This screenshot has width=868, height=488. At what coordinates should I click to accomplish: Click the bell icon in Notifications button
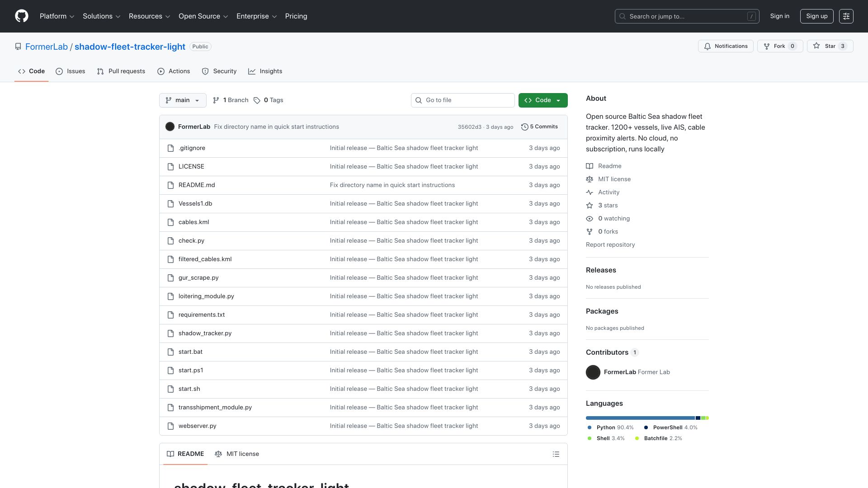(708, 46)
